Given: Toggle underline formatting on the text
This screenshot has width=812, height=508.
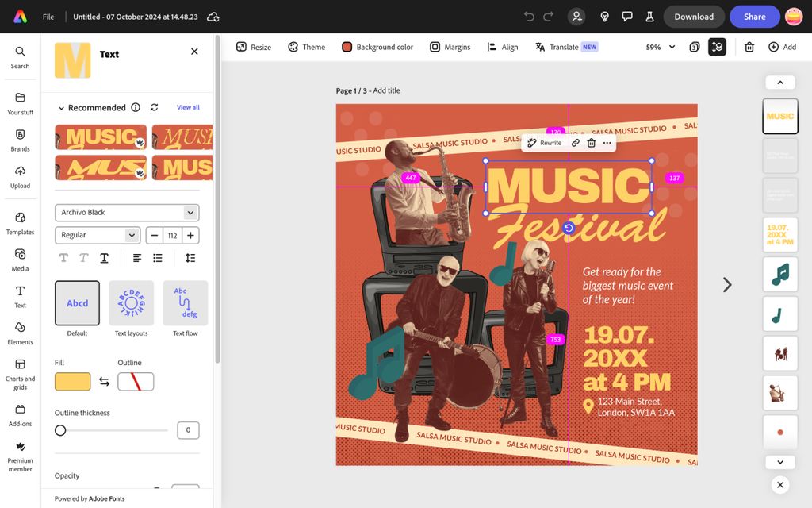Looking at the screenshot, I should click(x=105, y=257).
